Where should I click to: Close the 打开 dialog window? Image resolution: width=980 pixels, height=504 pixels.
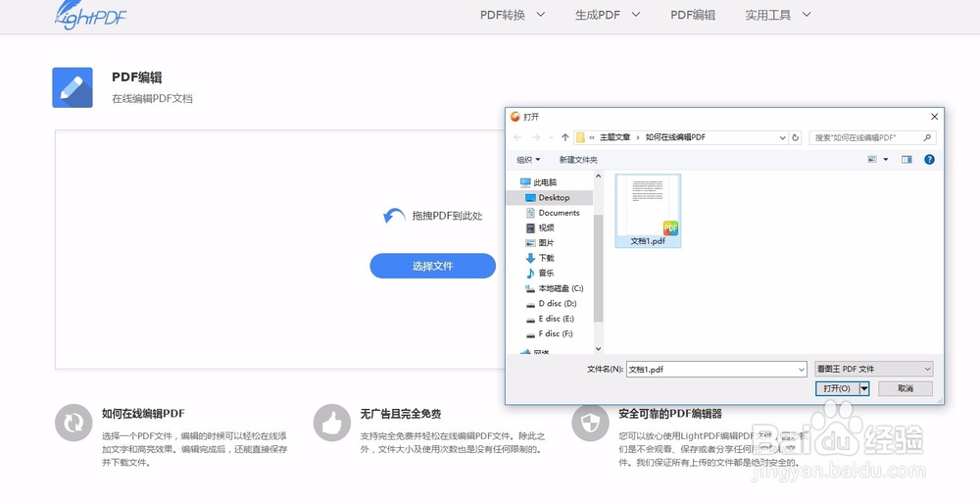click(934, 117)
